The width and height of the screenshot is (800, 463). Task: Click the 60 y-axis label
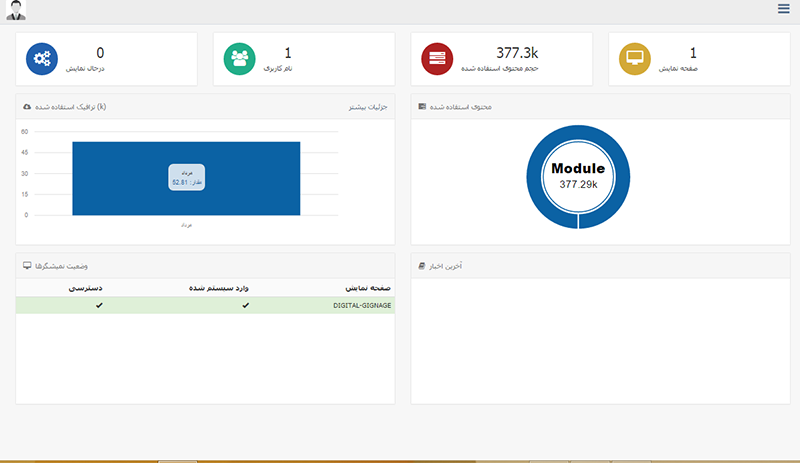[24, 132]
